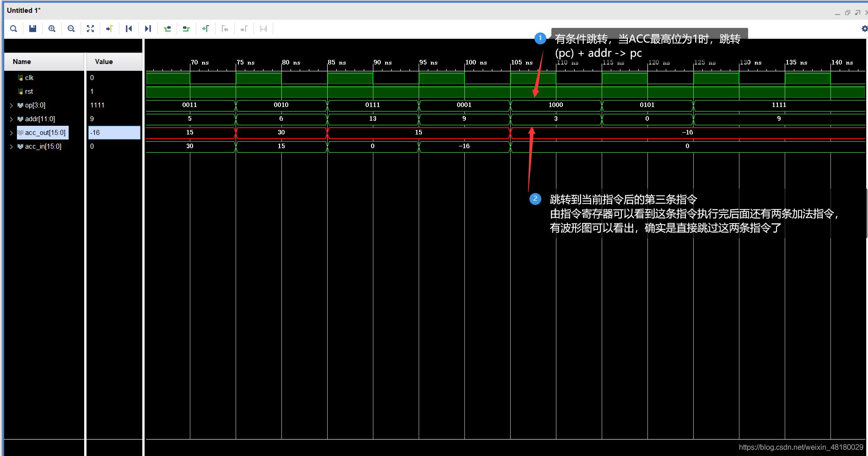Add a new marker
Viewport: 868px width, 456px height.
[205, 29]
